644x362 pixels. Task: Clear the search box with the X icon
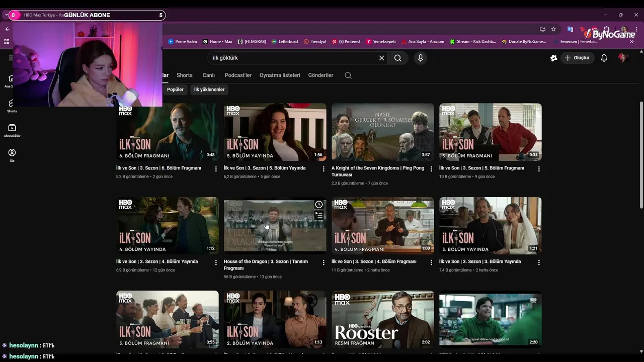[381, 58]
